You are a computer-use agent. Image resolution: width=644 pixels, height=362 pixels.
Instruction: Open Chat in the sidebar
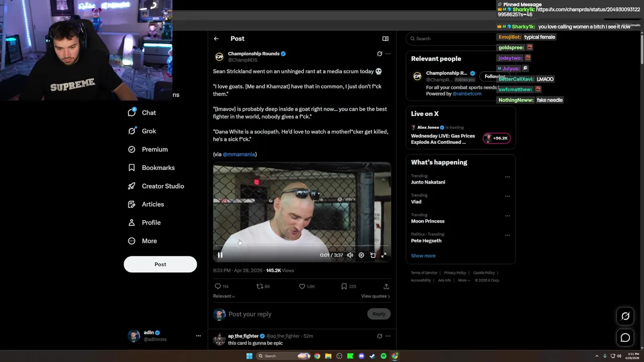click(x=142, y=113)
